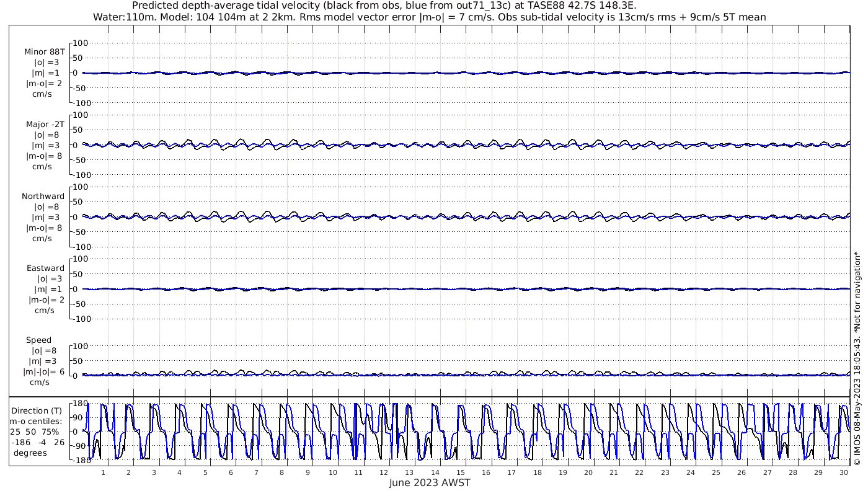Click "|m| =3" under Northward
This screenshot has height=496, width=868.
(46, 218)
